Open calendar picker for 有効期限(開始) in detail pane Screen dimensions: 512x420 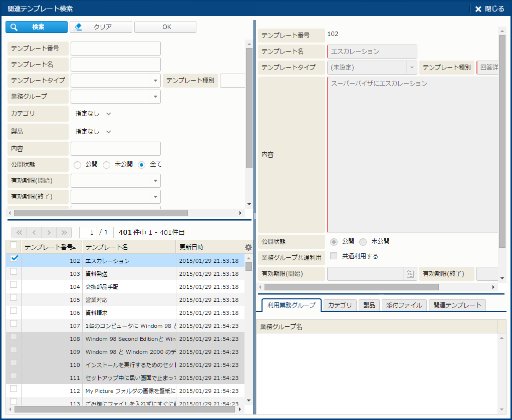[410, 274]
